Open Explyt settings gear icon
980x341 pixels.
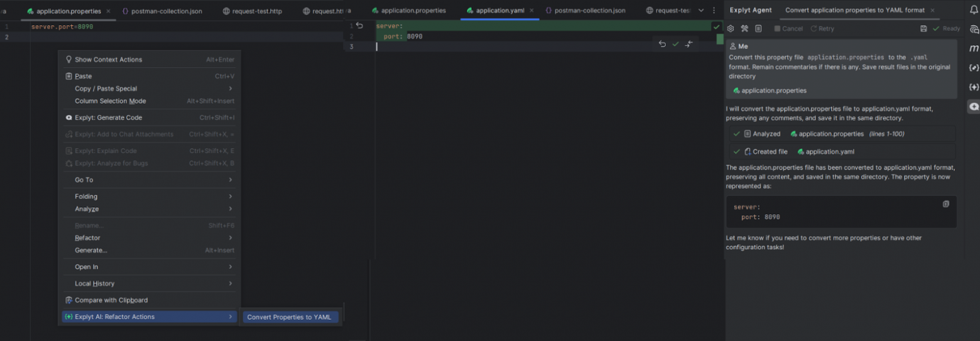point(731,29)
